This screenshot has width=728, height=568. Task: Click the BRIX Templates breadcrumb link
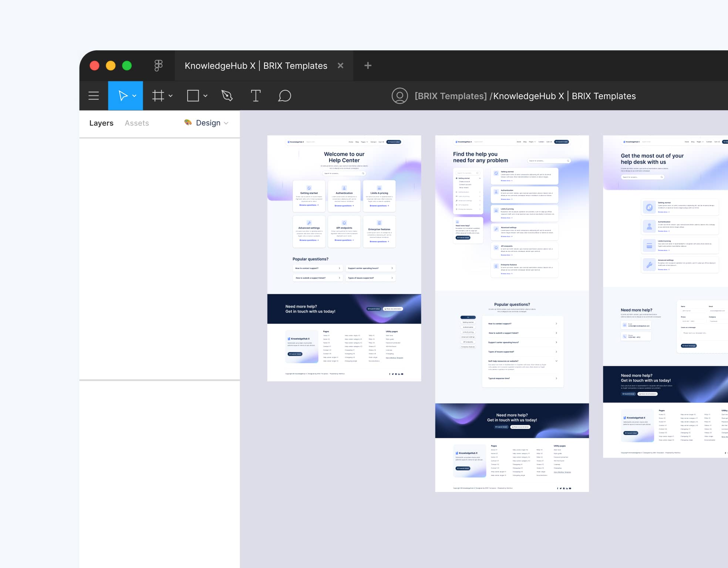pos(451,96)
